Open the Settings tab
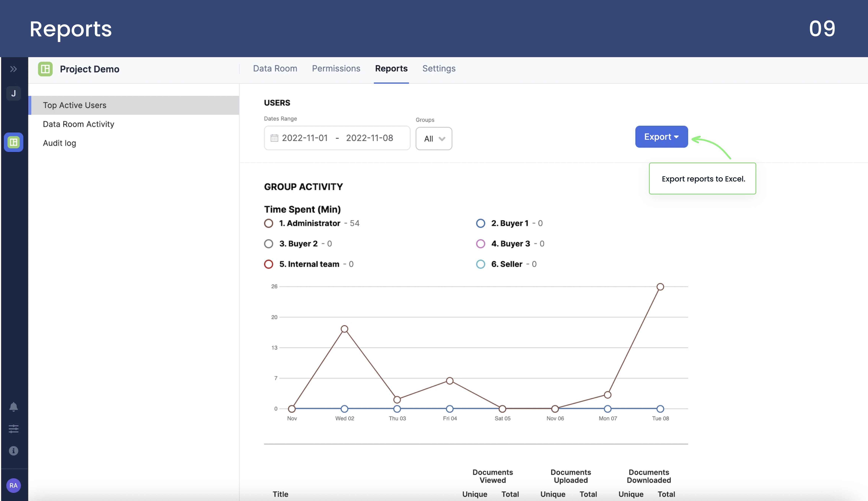 [439, 68]
